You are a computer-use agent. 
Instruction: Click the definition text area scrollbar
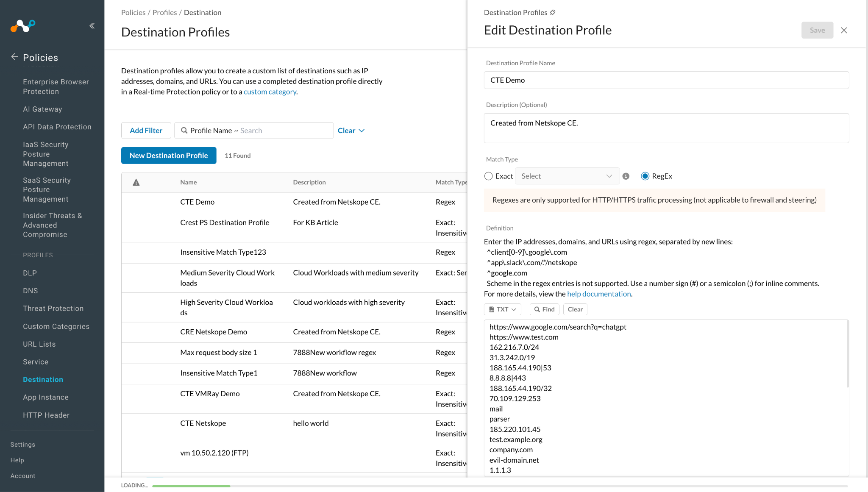click(x=848, y=354)
